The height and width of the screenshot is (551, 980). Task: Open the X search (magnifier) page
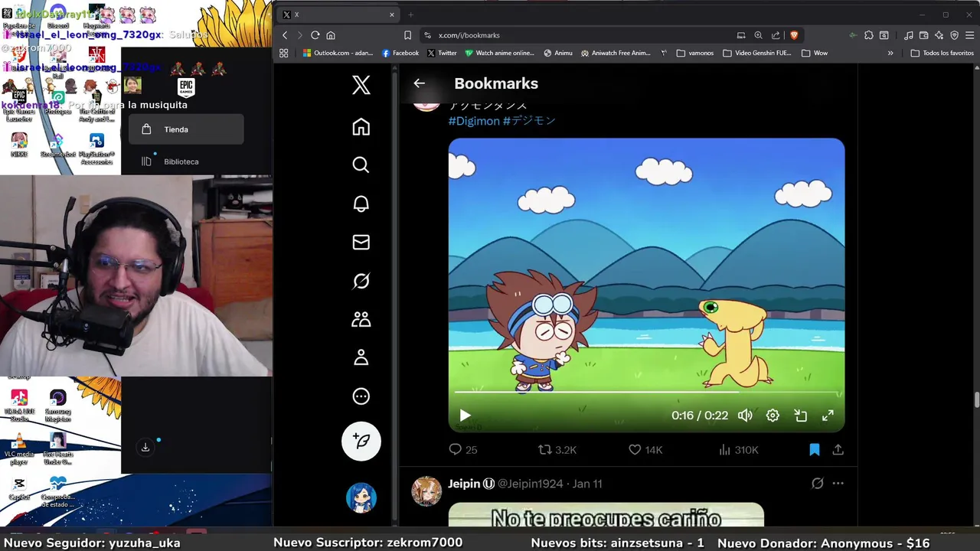361,165
